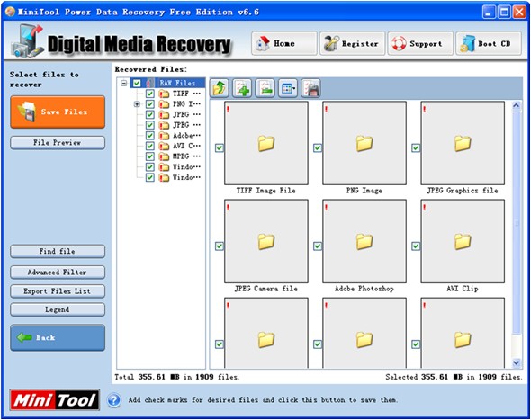Click the blue question mark help icon
The width and height of the screenshot is (531, 420).
click(x=113, y=400)
